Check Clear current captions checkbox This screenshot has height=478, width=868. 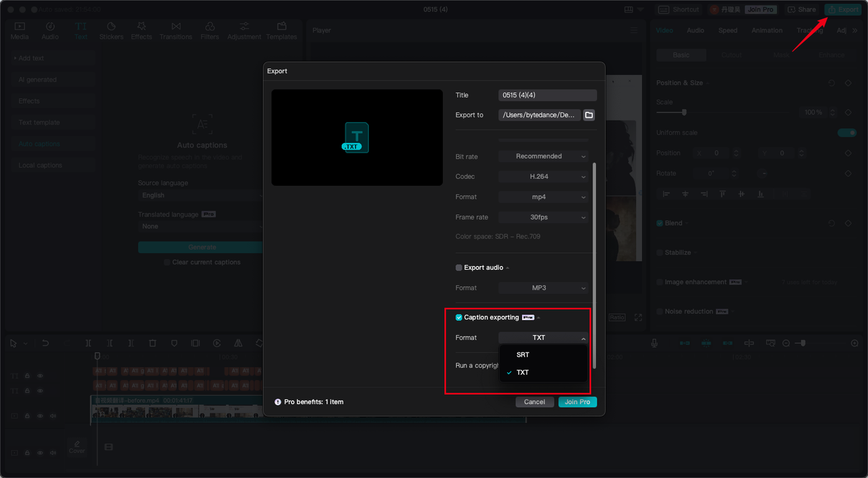tap(167, 262)
